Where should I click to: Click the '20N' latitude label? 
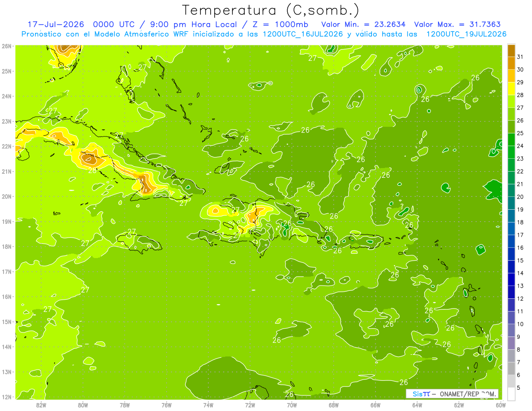point(7,196)
